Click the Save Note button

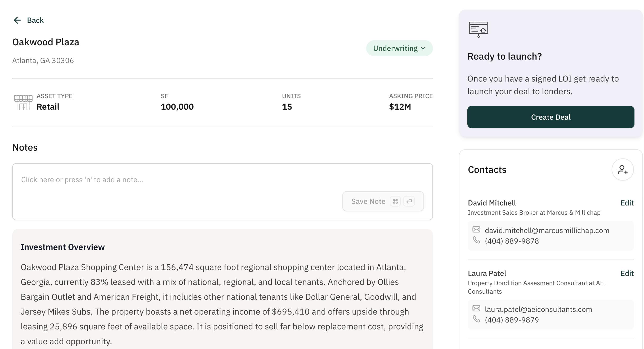click(x=368, y=202)
